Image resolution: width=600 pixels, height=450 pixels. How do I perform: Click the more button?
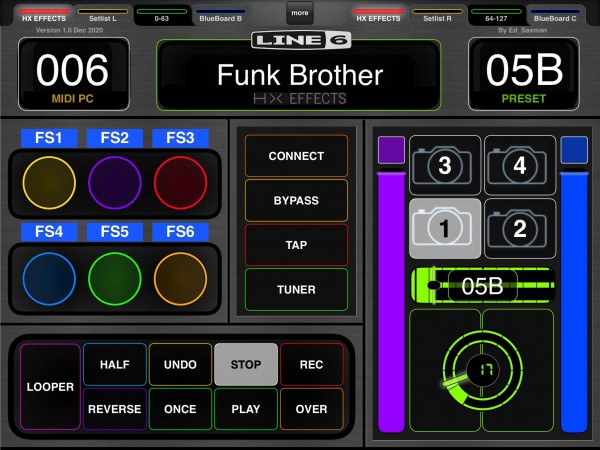pos(300,13)
